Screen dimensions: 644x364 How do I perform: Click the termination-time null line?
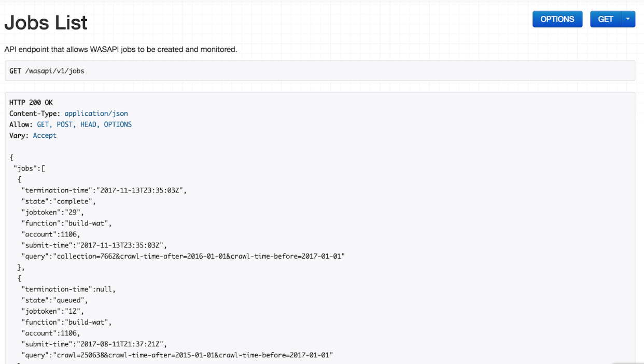[68, 289]
